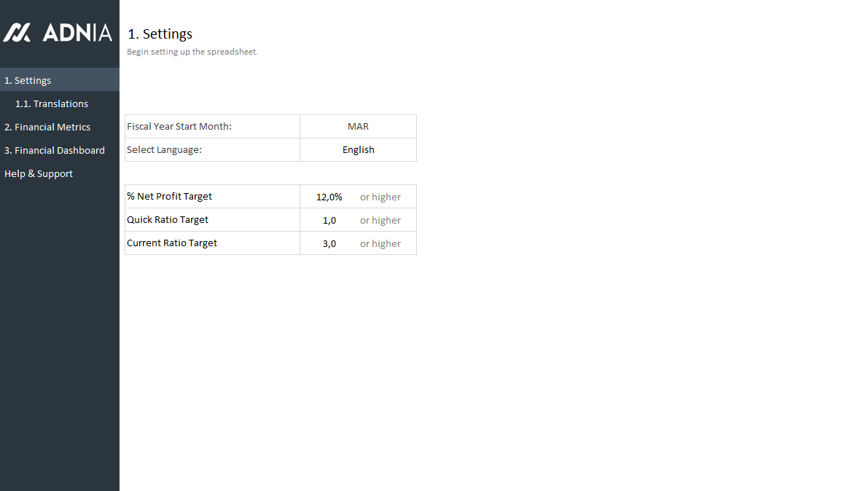868x491 pixels.
Task: Click the 'Begin setting up the spreadsheet' subtitle
Action: pyautogui.click(x=192, y=52)
